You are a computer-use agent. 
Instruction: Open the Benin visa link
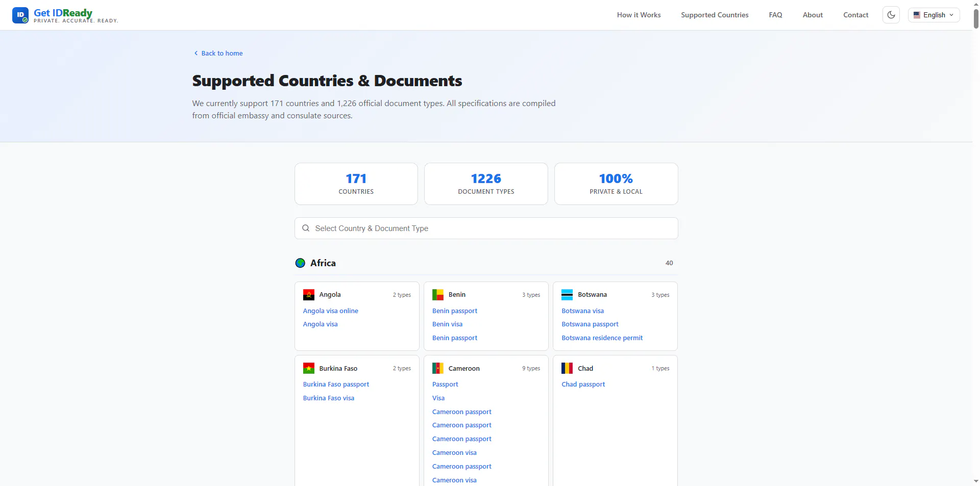[x=447, y=324]
